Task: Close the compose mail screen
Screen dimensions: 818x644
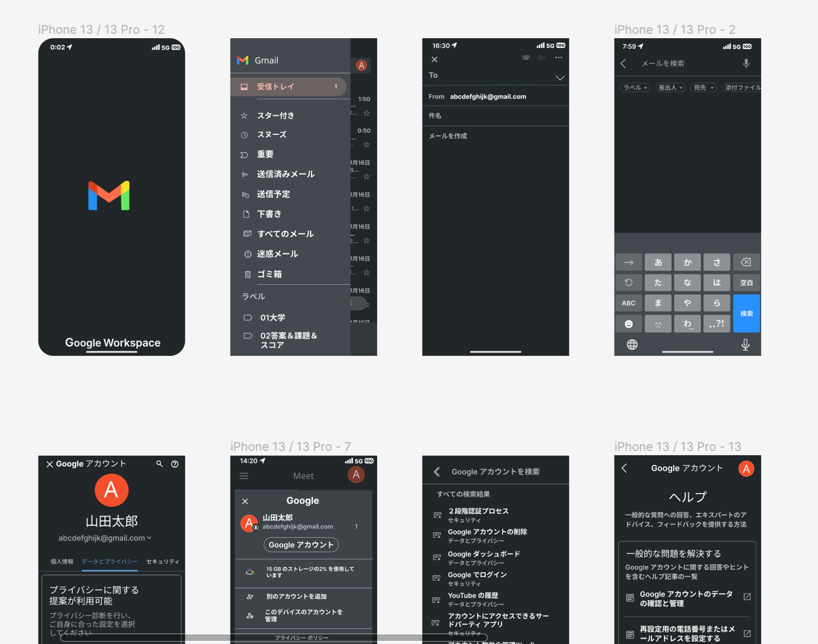Action: pos(434,60)
